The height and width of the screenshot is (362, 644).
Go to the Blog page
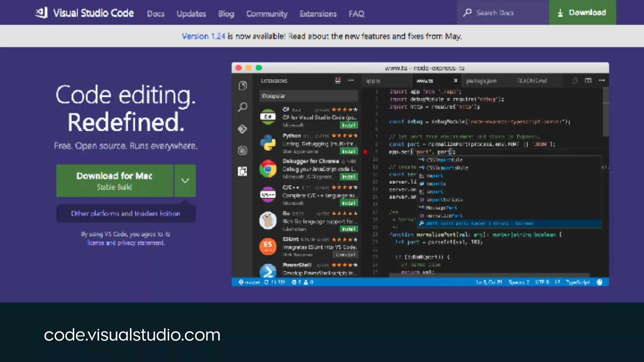(x=226, y=14)
